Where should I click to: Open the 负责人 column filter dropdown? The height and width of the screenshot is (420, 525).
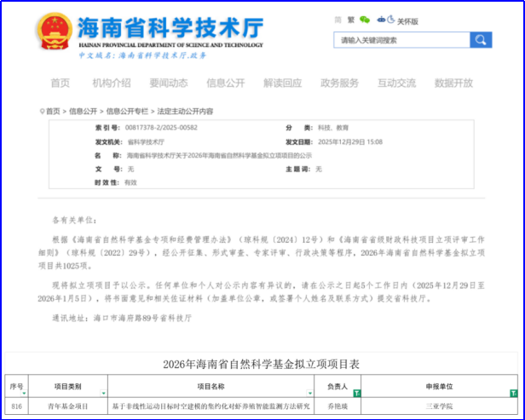point(357,394)
